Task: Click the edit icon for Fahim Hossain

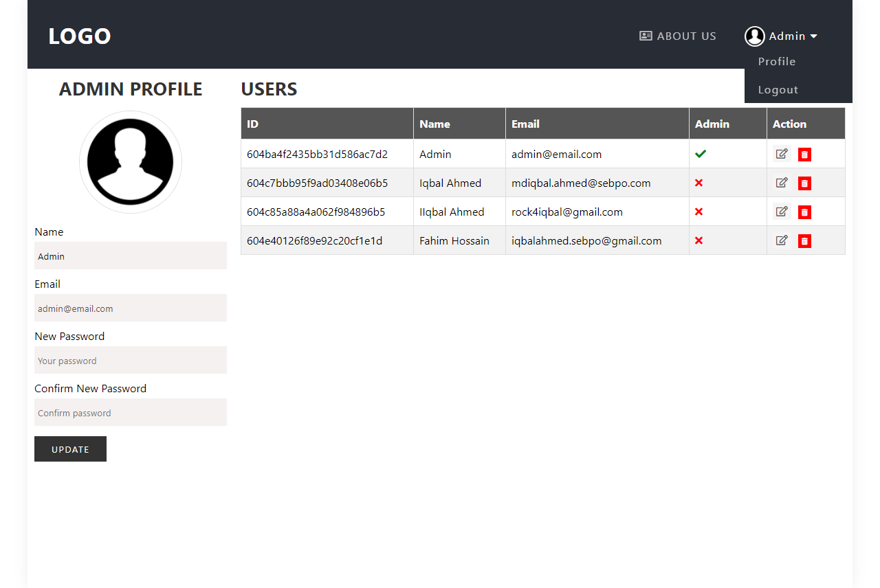Action: pos(782,240)
